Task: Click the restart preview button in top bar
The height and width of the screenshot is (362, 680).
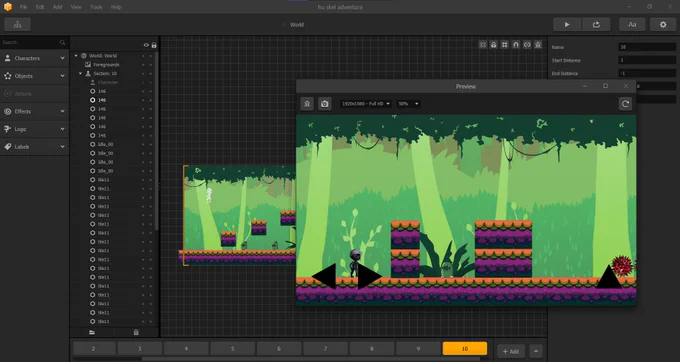Action: (x=596, y=24)
